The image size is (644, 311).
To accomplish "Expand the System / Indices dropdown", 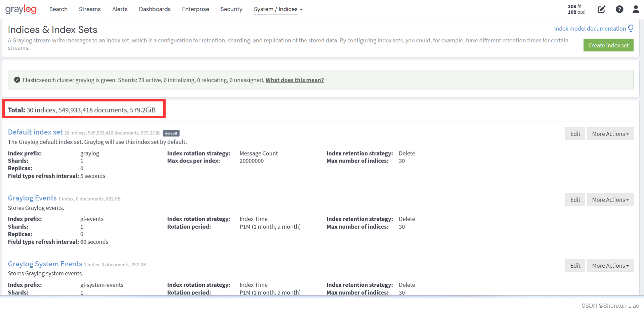I will point(278,9).
